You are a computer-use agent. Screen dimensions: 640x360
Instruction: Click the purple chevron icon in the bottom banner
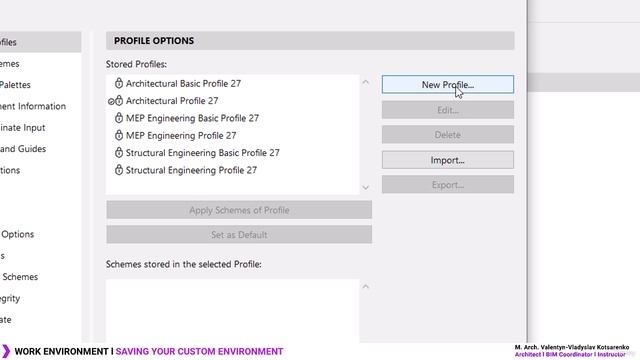point(6,351)
